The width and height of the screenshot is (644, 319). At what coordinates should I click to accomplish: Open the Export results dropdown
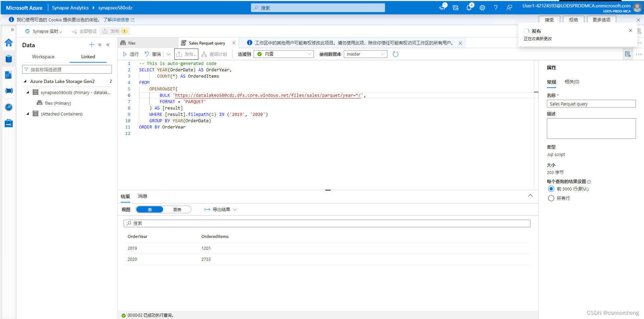click(221, 210)
